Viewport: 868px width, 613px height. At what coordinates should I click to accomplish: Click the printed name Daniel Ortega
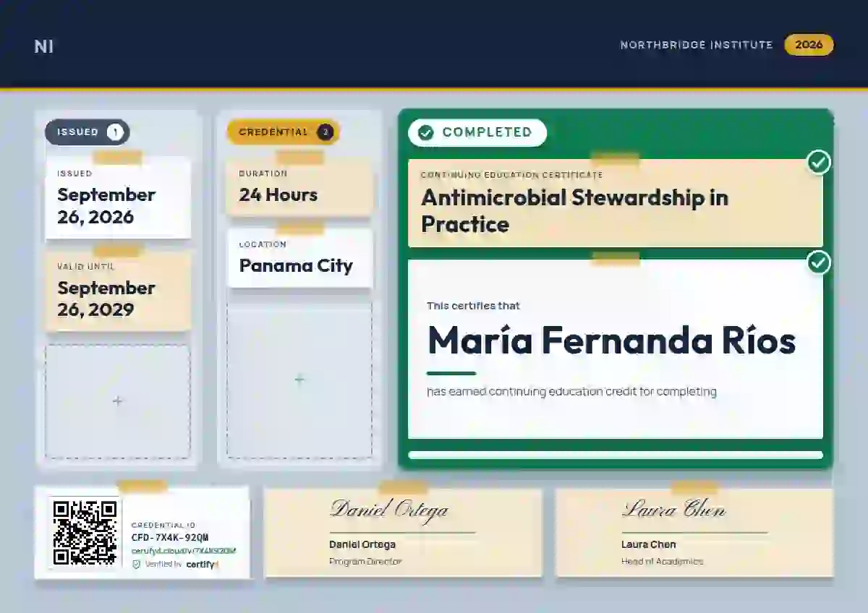(362, 544)
